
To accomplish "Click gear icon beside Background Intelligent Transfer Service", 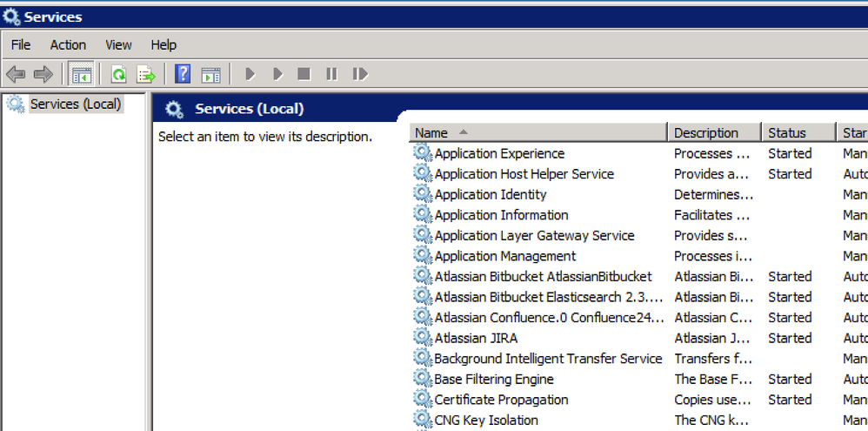I will click(x=423, y=358).
